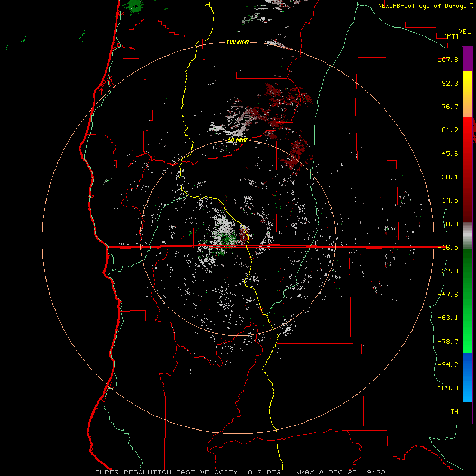Select the 45.6 velocity scale label
The image size is (476, 476).
point(450,153)
